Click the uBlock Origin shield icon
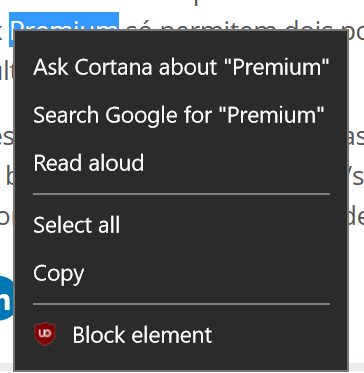This screenshot has width=364, height=373. click(45, 334)
